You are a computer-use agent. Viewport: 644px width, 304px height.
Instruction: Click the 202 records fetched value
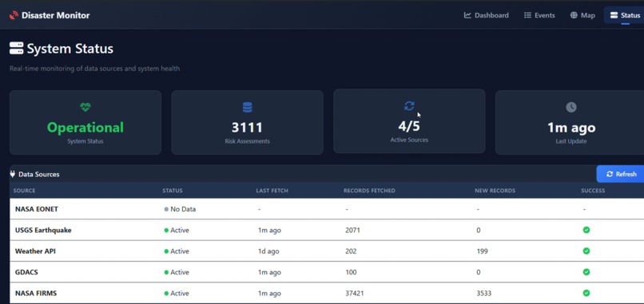(351, 251)
